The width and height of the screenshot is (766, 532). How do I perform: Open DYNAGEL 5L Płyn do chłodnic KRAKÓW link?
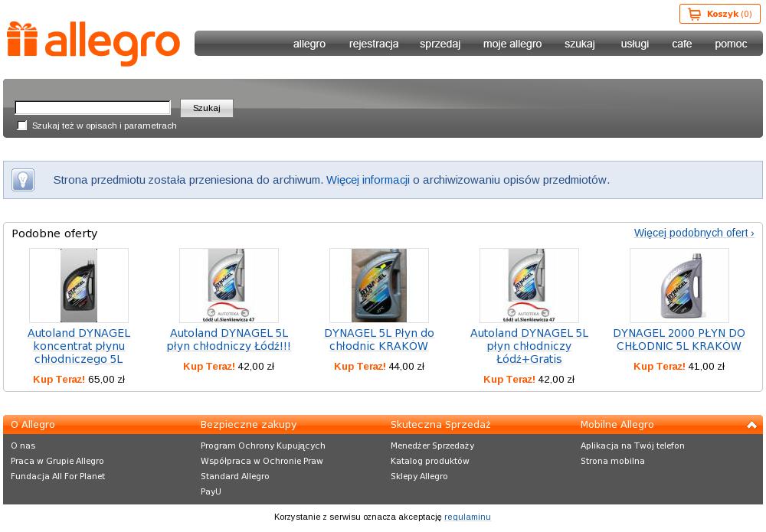379,340
